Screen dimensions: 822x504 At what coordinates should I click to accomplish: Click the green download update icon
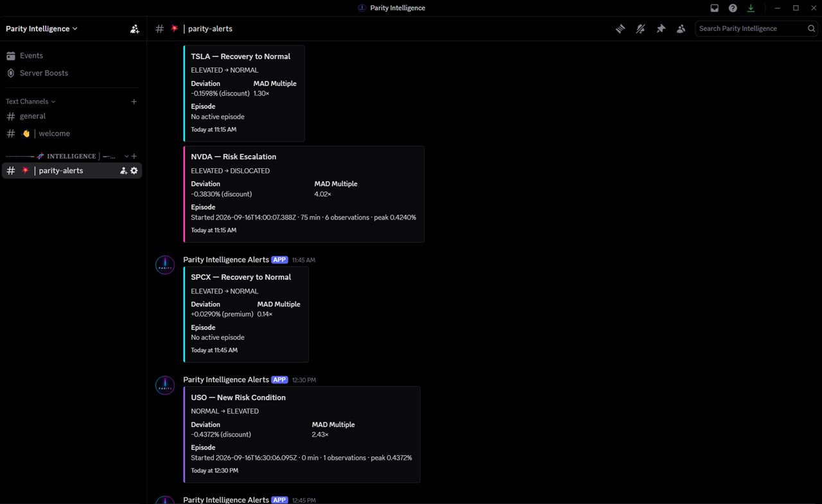[751, 8]
